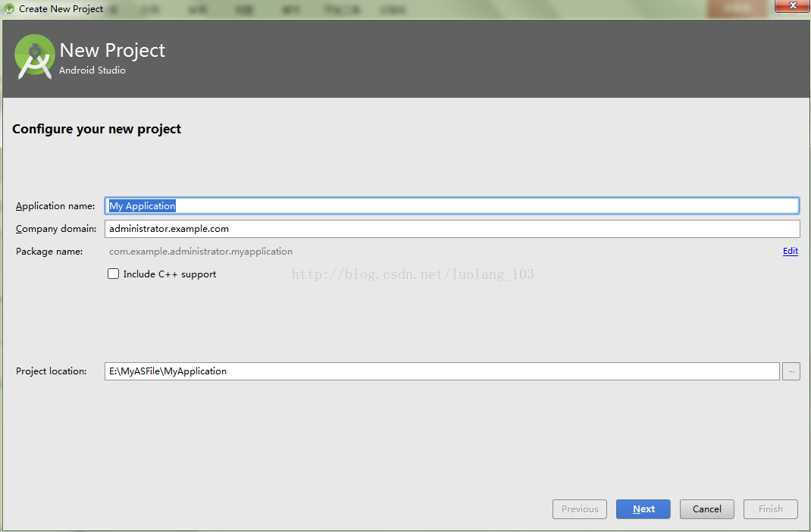Click the 'Android Studio' subtitle text

(92, 70)
